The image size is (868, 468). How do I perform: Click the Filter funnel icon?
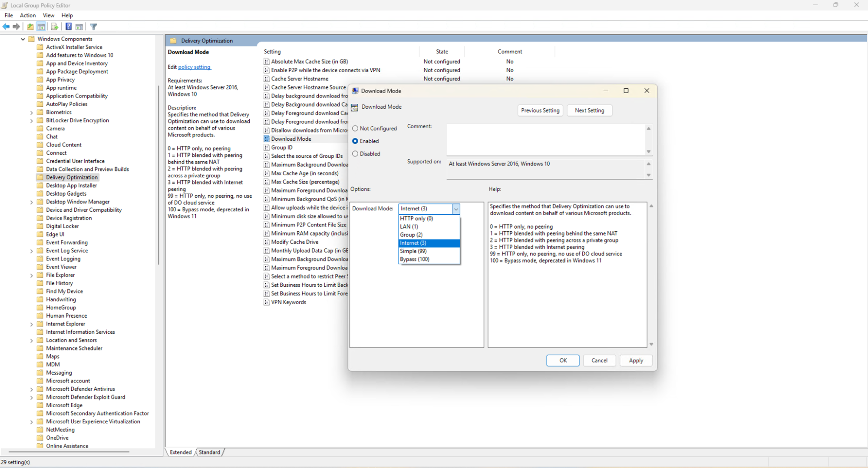coord(93,27)
